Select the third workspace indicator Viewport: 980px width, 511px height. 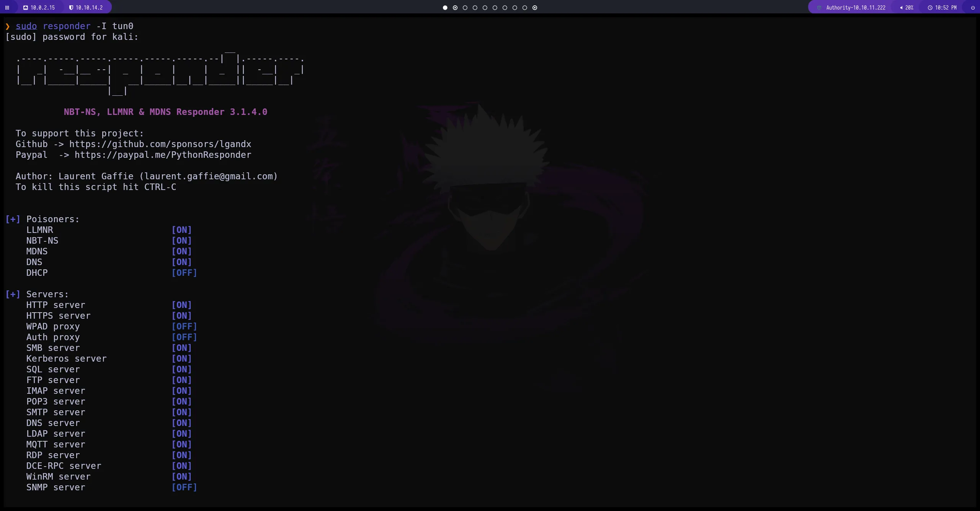pyautogui.click(x=465, y=8)
